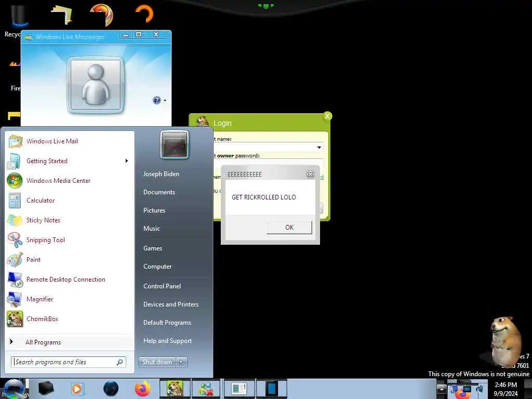Click the dark globe taskbar icon

tap(111, 389)
